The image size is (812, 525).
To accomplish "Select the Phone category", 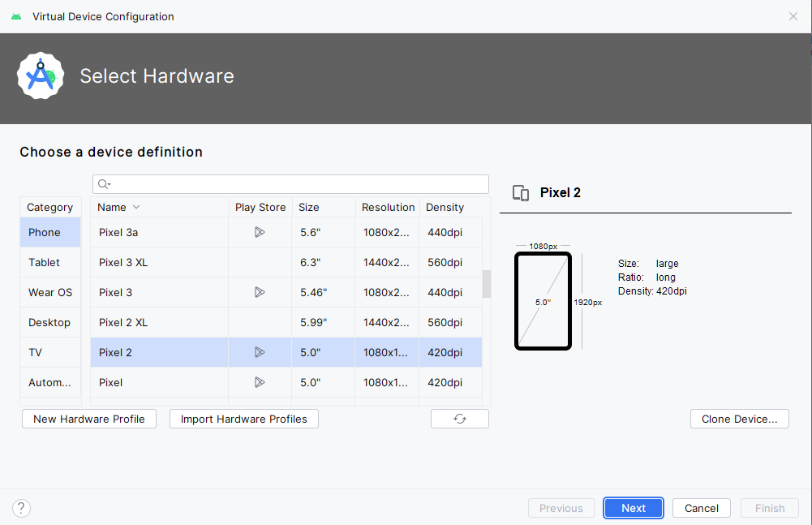I will (x=50, y=232).
